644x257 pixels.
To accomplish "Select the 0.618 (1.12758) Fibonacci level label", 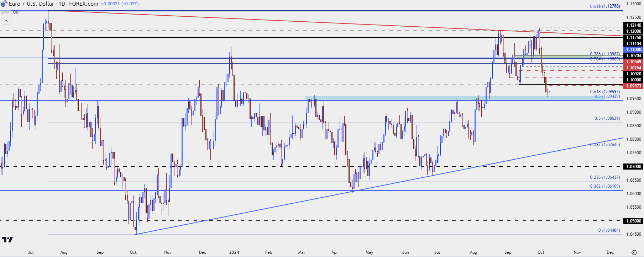I will (605, 6).
